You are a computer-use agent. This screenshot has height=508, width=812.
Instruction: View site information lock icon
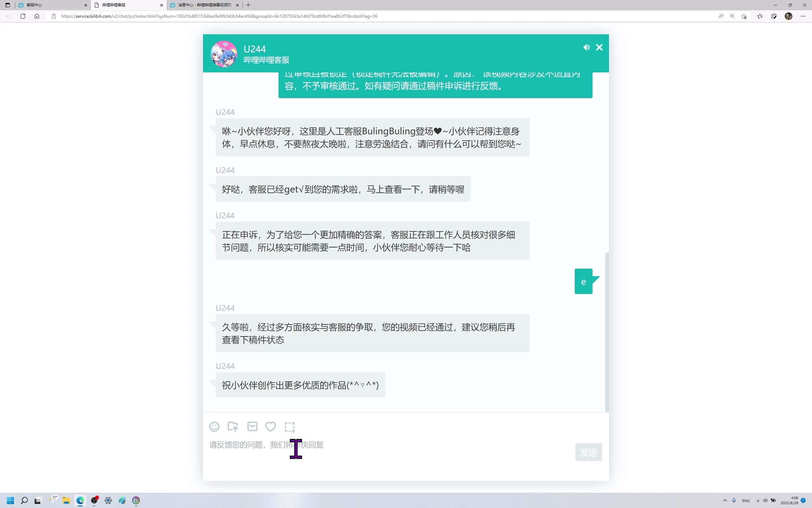(x=54, y=16)
